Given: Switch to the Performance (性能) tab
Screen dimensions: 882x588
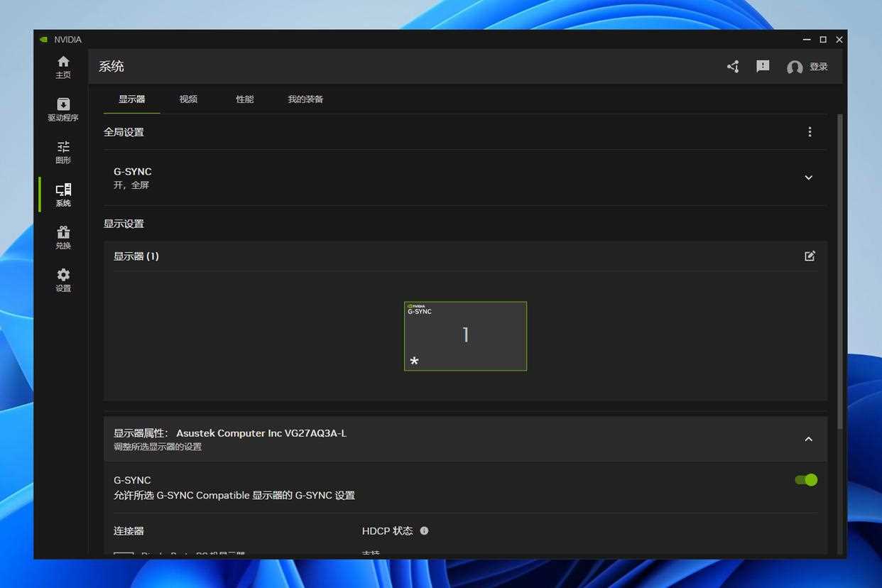Looking at the screenshot, I should [x=244, y=99].
